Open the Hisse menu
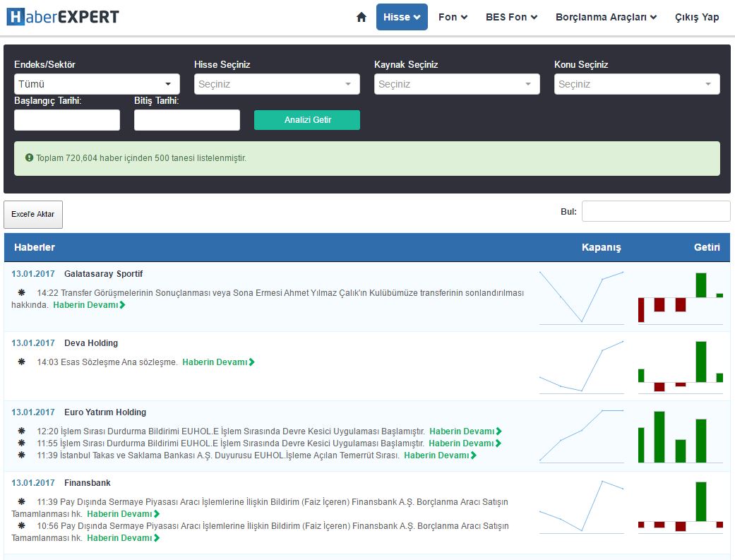Viewport: 735px width, 560px height. pyautogui.click(x=402, y=17)
